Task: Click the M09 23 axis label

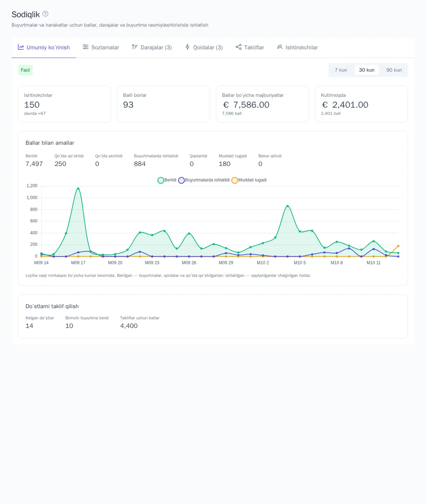Action: tap(152, 263)
